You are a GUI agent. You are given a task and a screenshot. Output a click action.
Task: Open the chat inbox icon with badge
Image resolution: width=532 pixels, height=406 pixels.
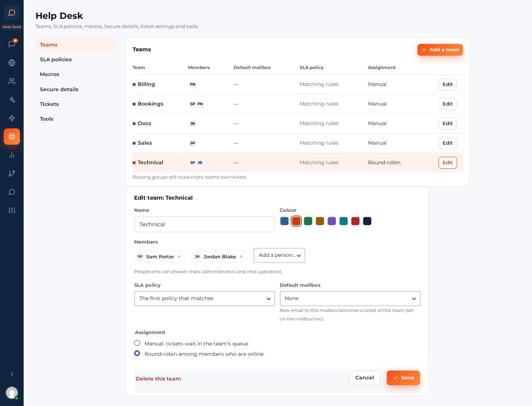[x=12, y=44]
